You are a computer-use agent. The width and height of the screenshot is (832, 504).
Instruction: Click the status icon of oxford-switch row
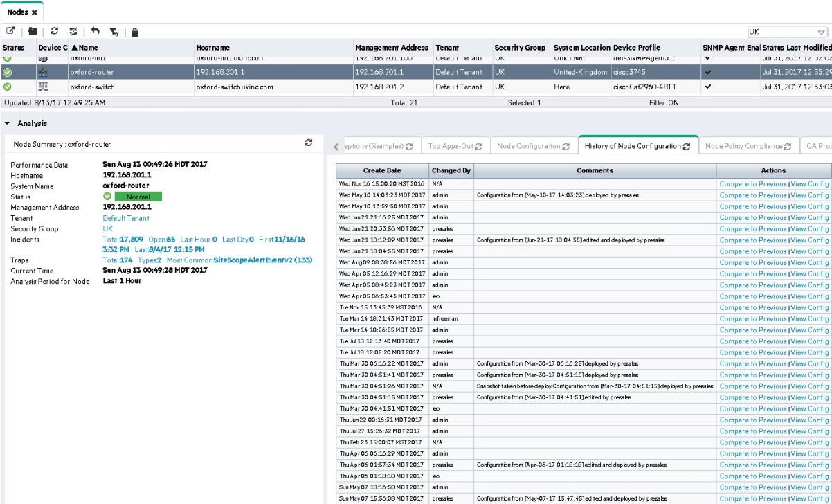[x=7, y=87]
